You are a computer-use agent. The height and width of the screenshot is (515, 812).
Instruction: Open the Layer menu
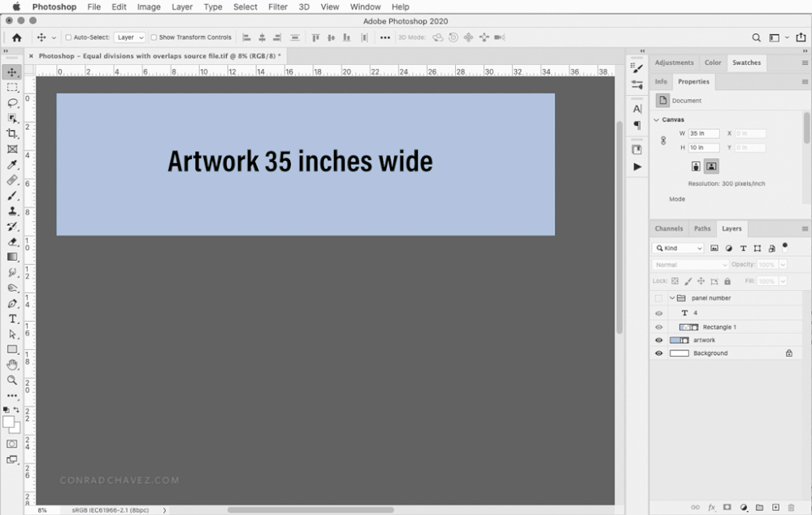tap(182, 6)
